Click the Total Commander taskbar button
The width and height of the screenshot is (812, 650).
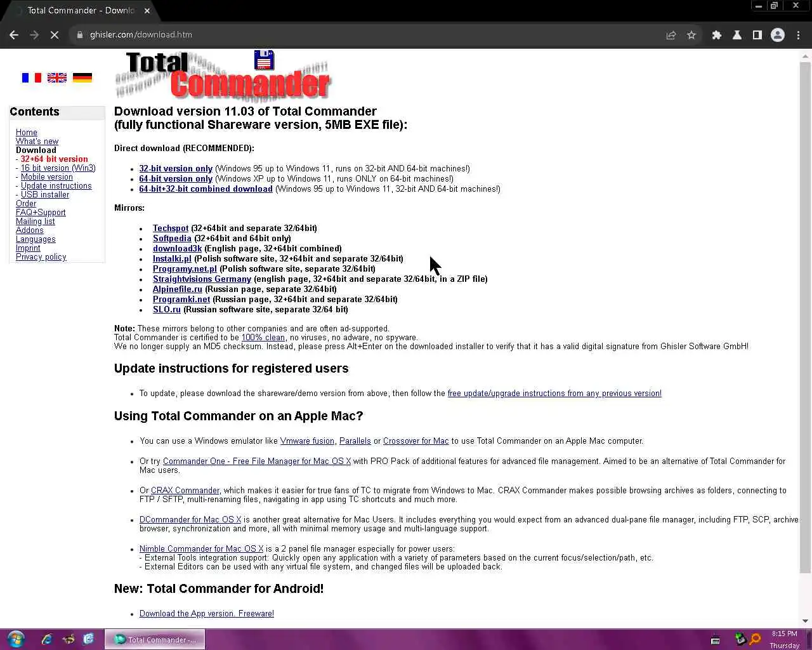(155, 639)
